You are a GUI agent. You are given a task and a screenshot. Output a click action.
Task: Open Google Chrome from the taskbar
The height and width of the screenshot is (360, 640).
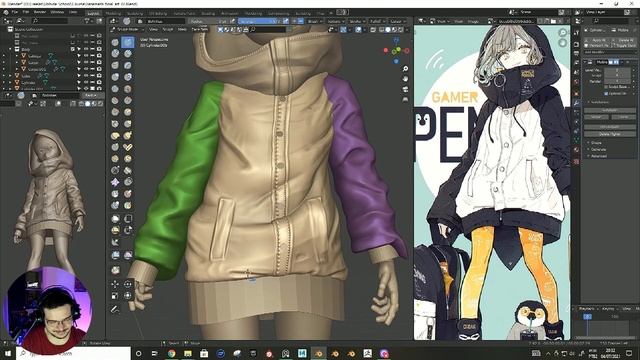click(x=171, y=353)
